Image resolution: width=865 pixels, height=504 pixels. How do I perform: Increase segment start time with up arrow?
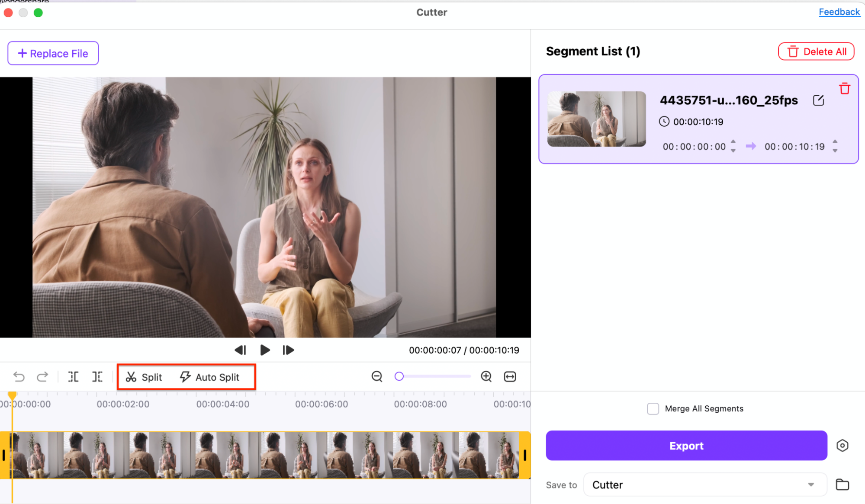tap(733, 142)
